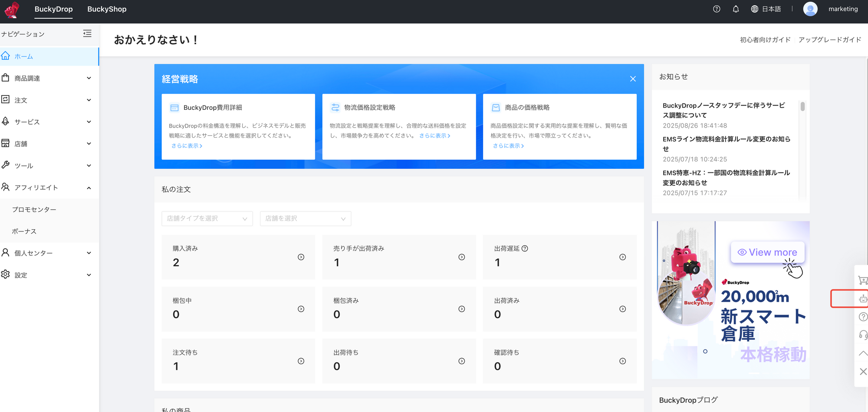Click the 注文 order icon
The image size is (868, 412).
coord(5,99)
